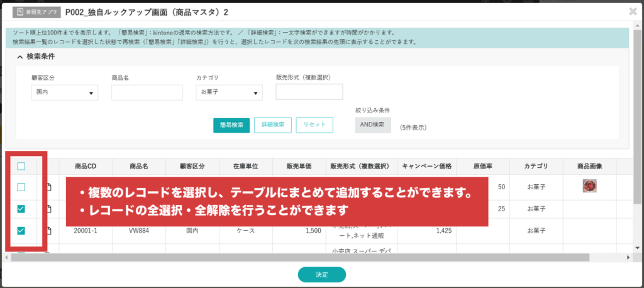
Task: Toggle the select-all checkbox in table header
Action: pyautogui.click(x=21, y=167)
